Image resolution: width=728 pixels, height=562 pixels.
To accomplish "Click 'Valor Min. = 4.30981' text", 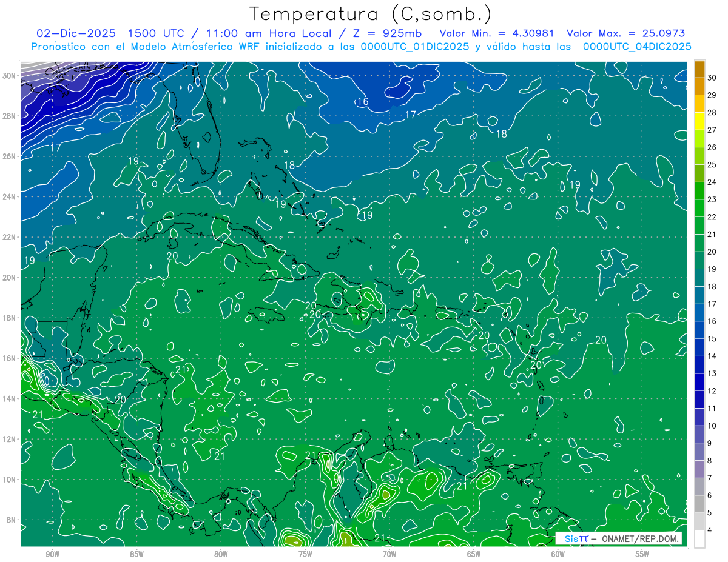I will tap(497, 33).
